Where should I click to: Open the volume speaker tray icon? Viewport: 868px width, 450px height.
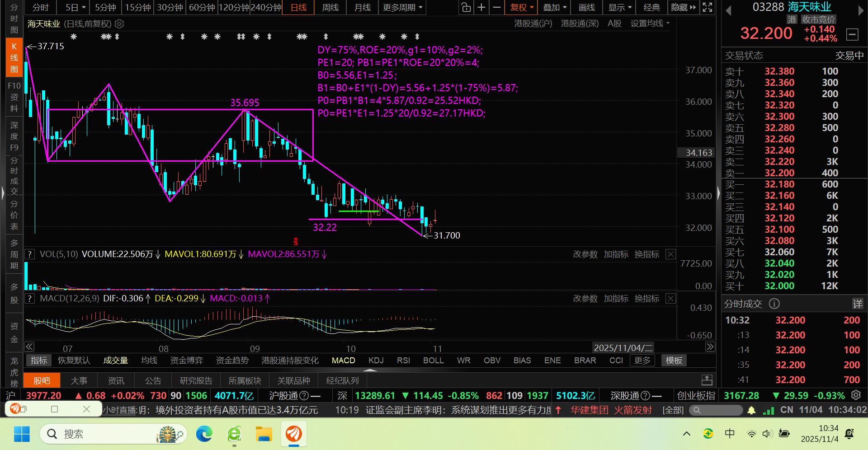[767, 434]
